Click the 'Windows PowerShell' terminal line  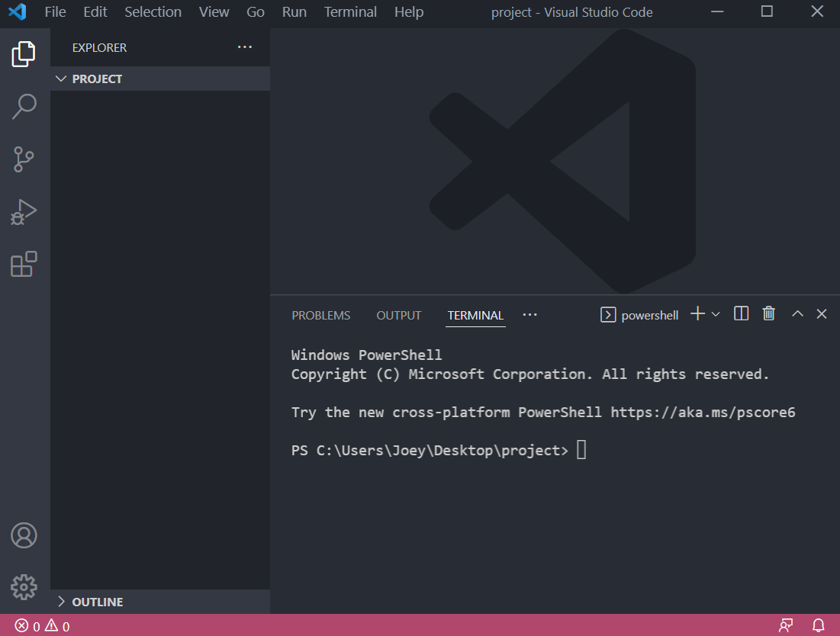click(x=366, y=355)
